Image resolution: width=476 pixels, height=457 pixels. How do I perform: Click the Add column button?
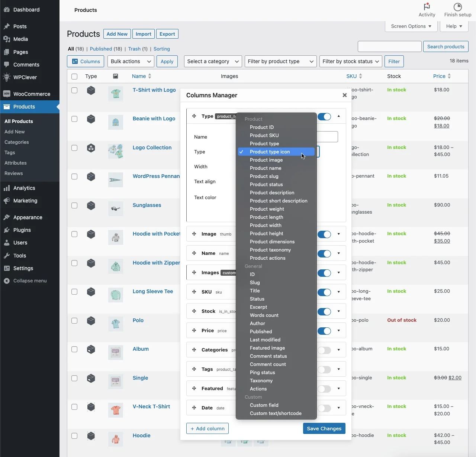click(208, 428)
